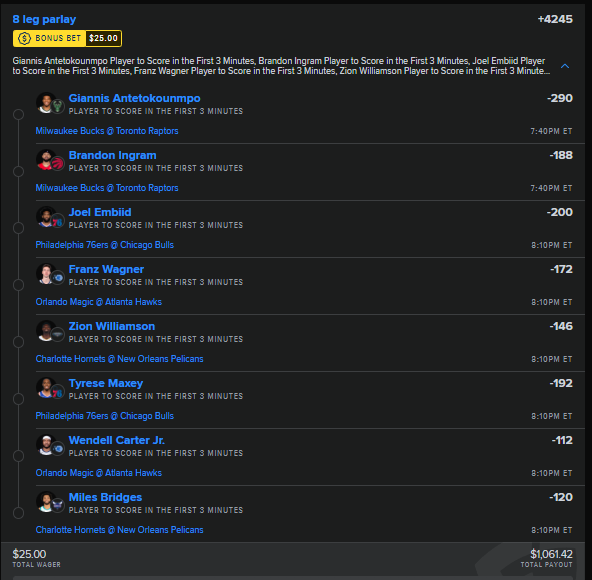
Task: Click the -188 odds for Brandon Ingram
Action: pos(561,155)
